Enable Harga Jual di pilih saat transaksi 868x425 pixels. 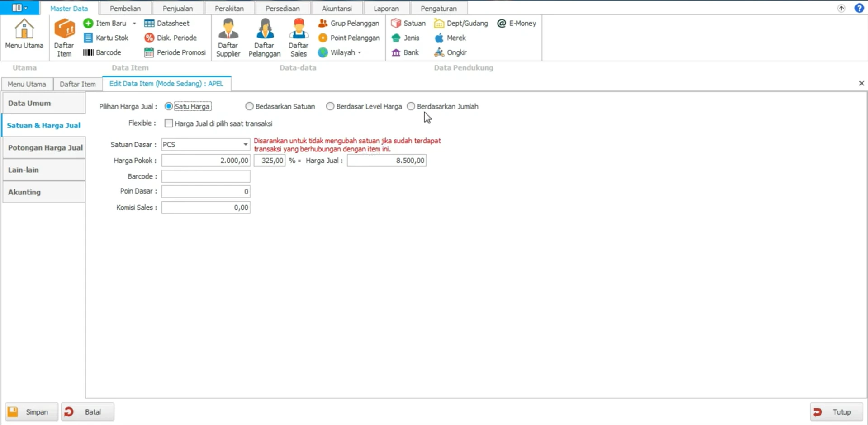pos(169,123)
